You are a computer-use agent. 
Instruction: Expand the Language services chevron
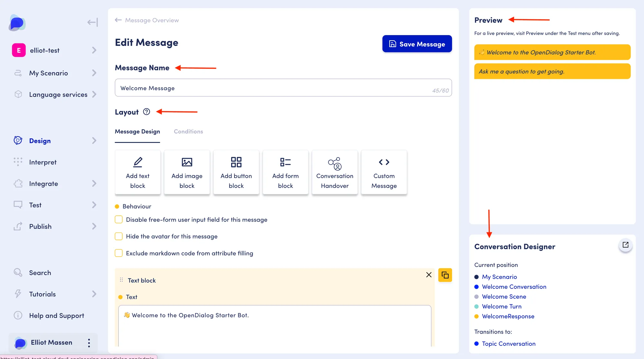94,94
